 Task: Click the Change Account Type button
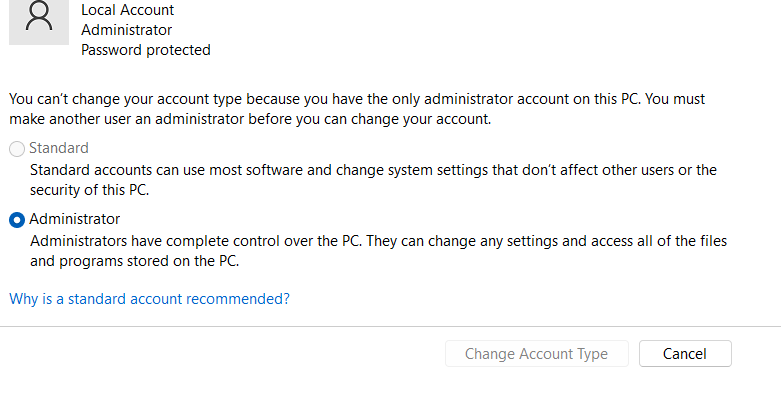536,354
